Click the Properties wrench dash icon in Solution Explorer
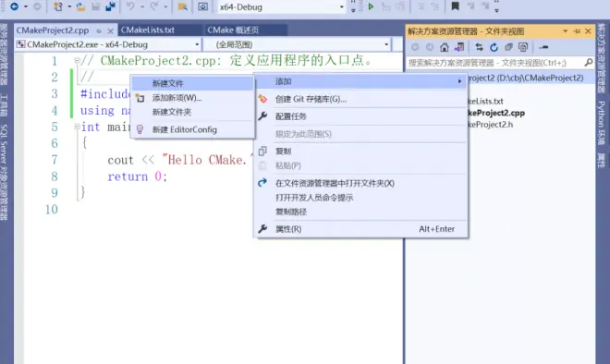 click(543, 47)
